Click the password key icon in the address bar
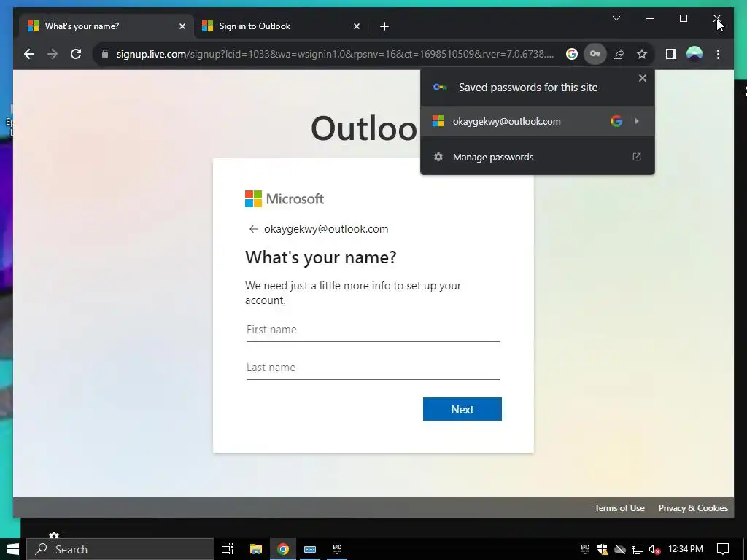The width and height of the screenshot is (747, 560). [x=595, y=54]
